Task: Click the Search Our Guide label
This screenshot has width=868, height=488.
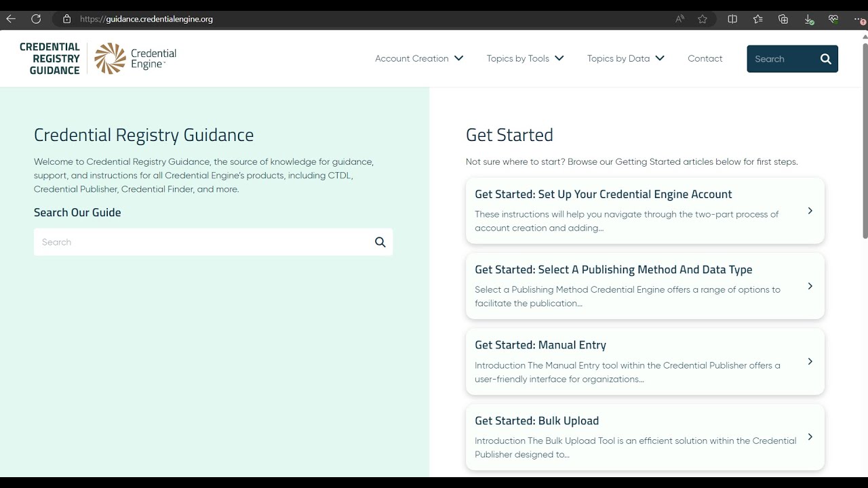Action: point(77,212)
